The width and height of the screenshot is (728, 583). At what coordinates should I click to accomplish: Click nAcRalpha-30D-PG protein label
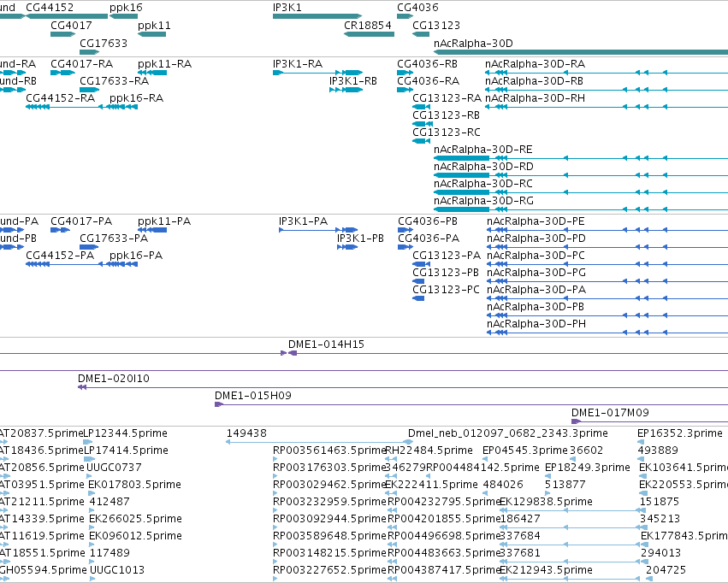(x=536, y=273)
